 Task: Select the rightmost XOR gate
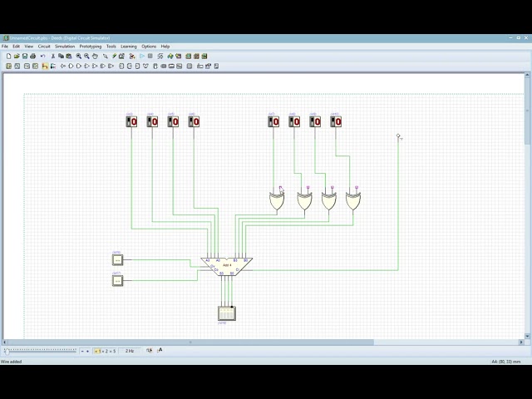click(353, 201)
